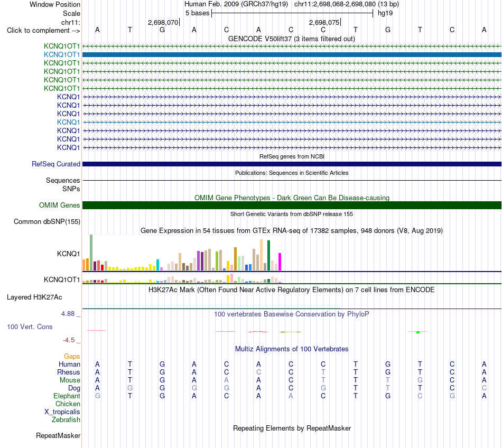Screen dimensions: 502x448
Task: Click the Human alignment row label
Action: click(69, 364)
